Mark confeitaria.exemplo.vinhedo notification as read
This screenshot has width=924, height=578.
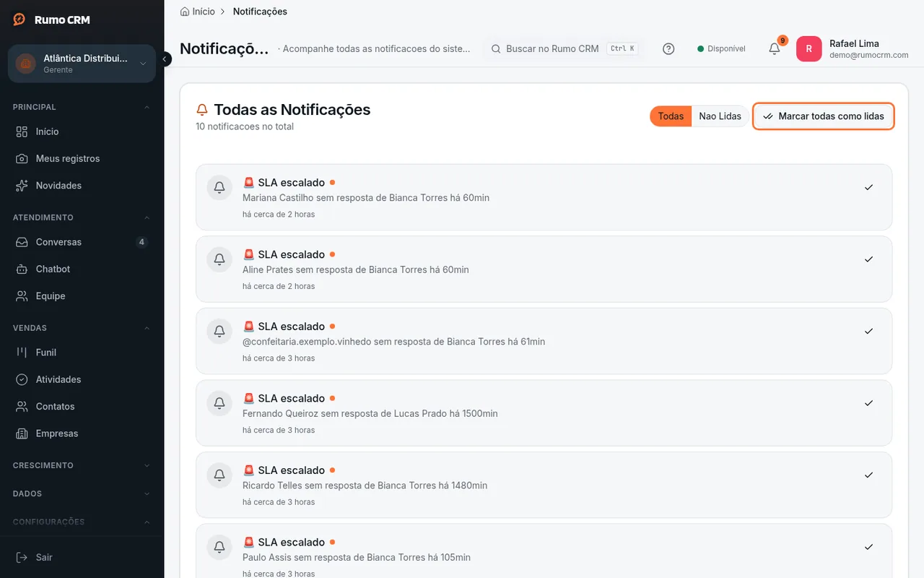pyautogui.click(x=868, y=331)
